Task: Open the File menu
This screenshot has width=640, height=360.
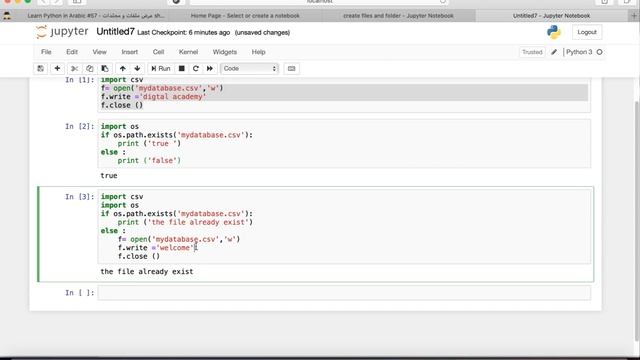Action: pyautogui.click(x=46, y=52)
